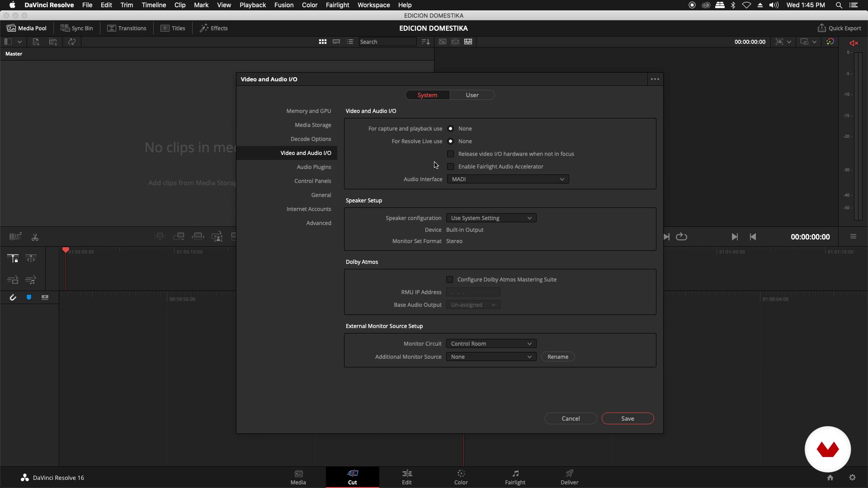
Task: Expand the viewer overlay options chevron
Action: pos(789,42)
